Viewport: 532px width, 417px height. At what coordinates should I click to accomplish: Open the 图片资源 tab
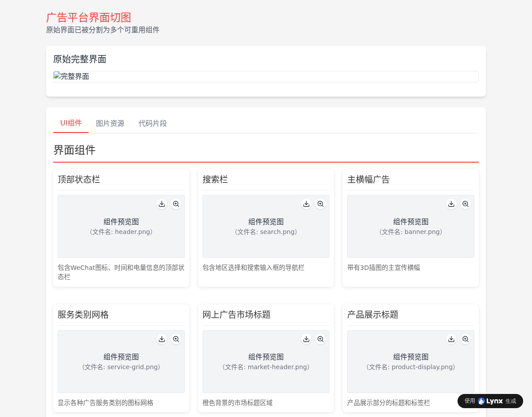[110, 124]
